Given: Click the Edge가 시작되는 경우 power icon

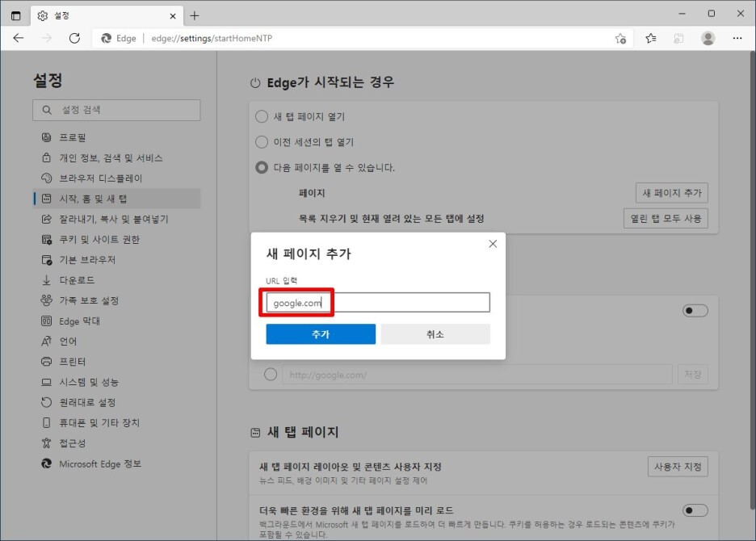Looking at the screenshot, I should point(255,83).
